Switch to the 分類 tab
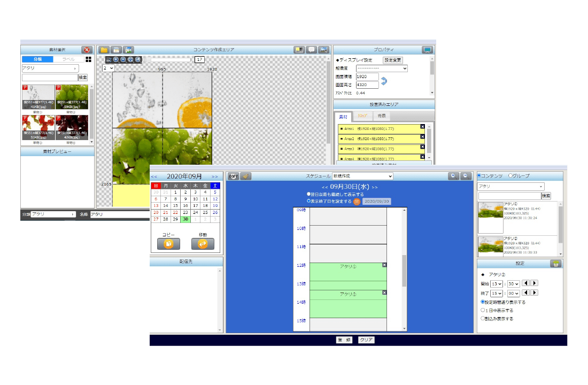Image resolution: width=588 pixels, height=385 pixels. click(x=37, y=59)
